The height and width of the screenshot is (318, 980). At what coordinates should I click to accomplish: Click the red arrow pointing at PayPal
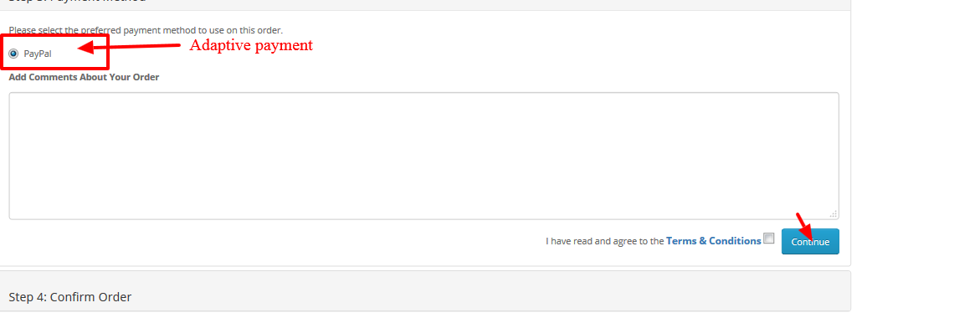[128, 47]
